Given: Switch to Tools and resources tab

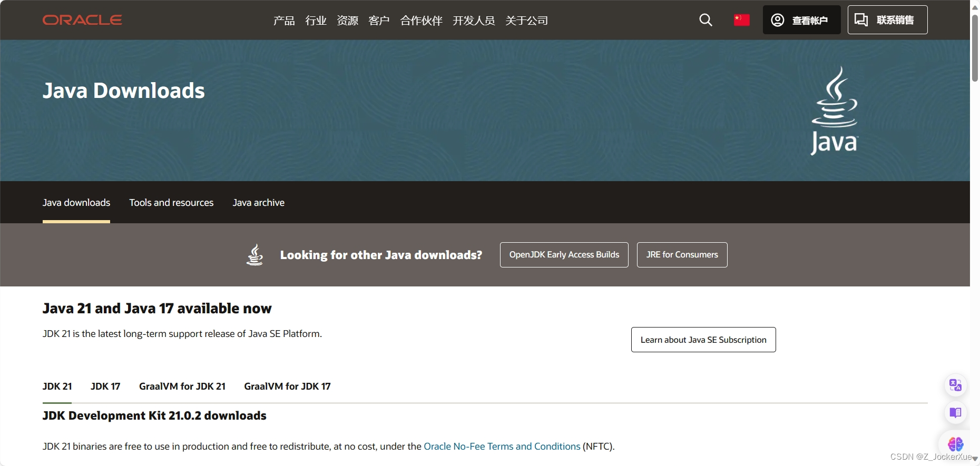Looking at the screenshot, I should click(x=171, y=203).
